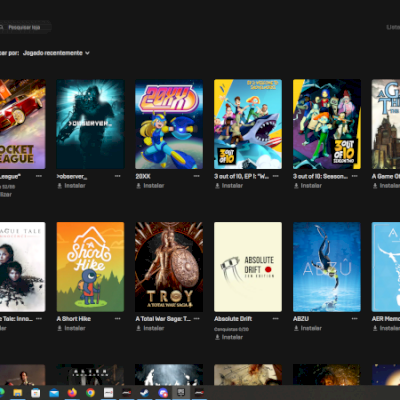Click the 'ABZU' title text
The height and width of the screenshot is (400, 400).
click(x=301, y=319)
